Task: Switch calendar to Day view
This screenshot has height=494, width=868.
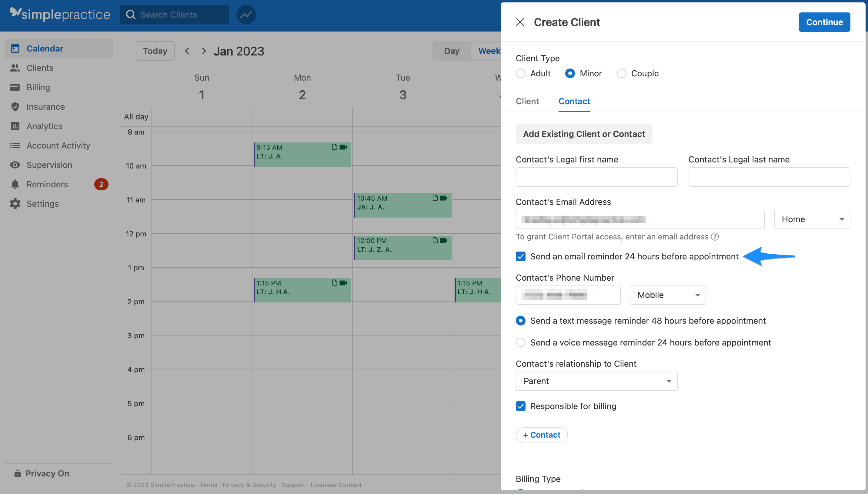Action: 451,51
